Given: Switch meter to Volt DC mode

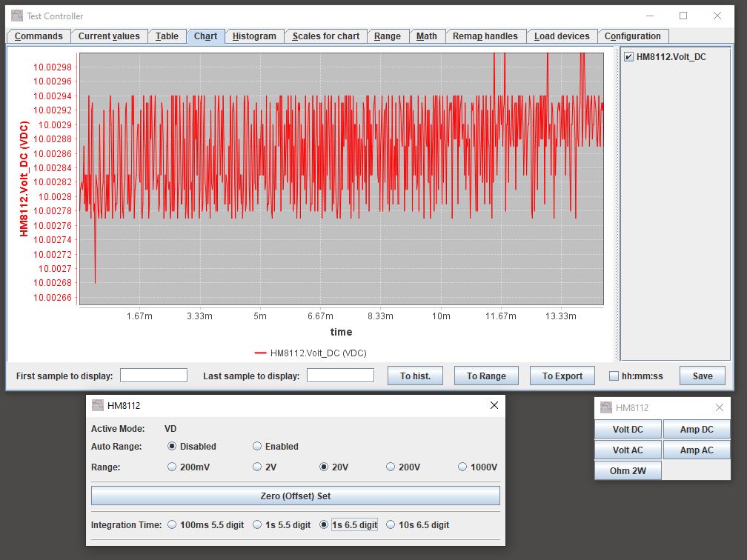Looking at the screenshot, I should (x=628, y=429).
